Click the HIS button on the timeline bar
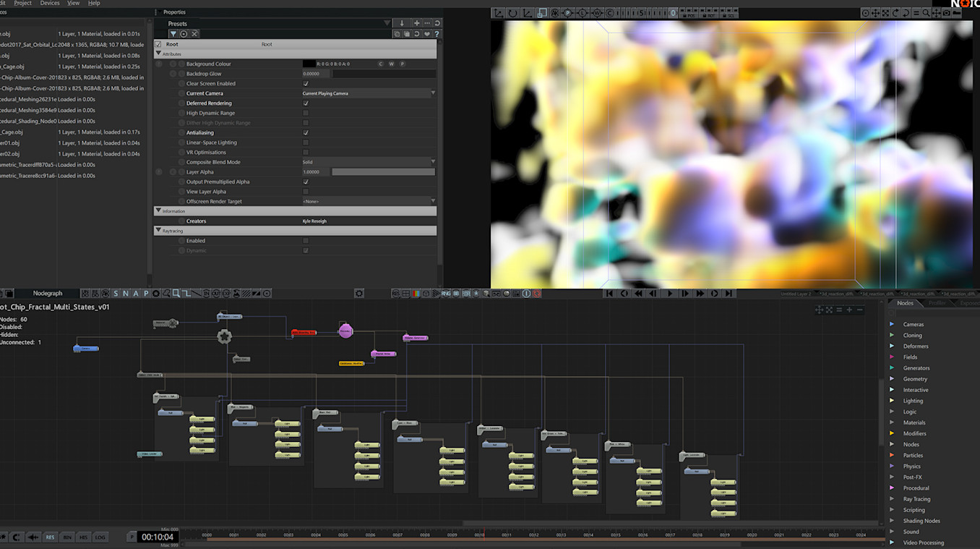Screen dimensions: 980x549 coord(84,537)
